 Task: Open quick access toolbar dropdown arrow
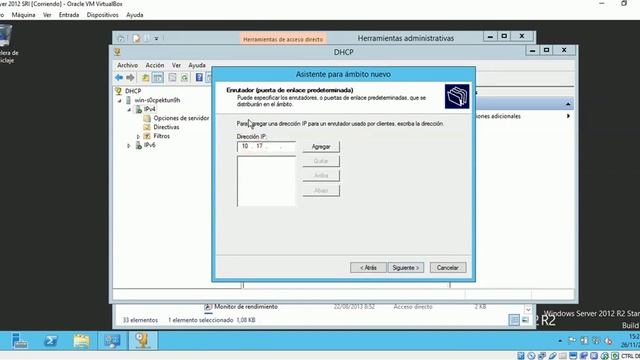(156, 38)
